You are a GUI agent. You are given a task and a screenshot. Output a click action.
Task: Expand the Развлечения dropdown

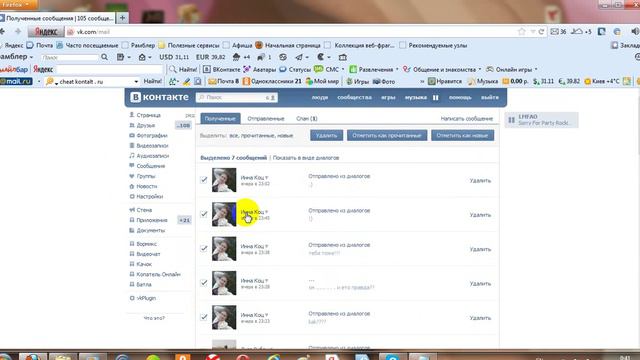397,69
